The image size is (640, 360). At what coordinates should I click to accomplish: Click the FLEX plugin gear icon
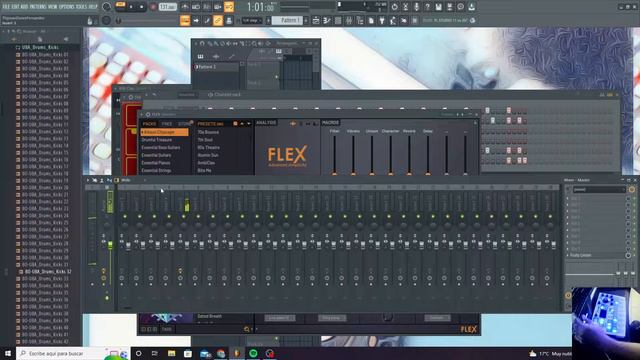[148, 115]
